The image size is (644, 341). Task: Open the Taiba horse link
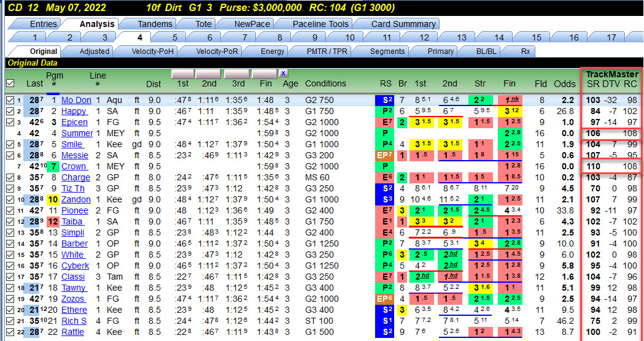click(x=72, y=222)
